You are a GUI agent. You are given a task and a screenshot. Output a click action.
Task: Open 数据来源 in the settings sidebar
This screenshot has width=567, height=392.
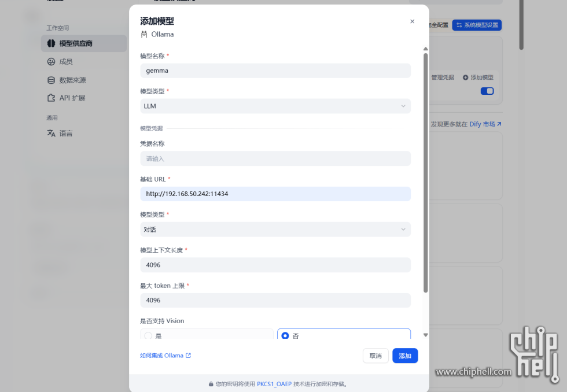(83, 80)
